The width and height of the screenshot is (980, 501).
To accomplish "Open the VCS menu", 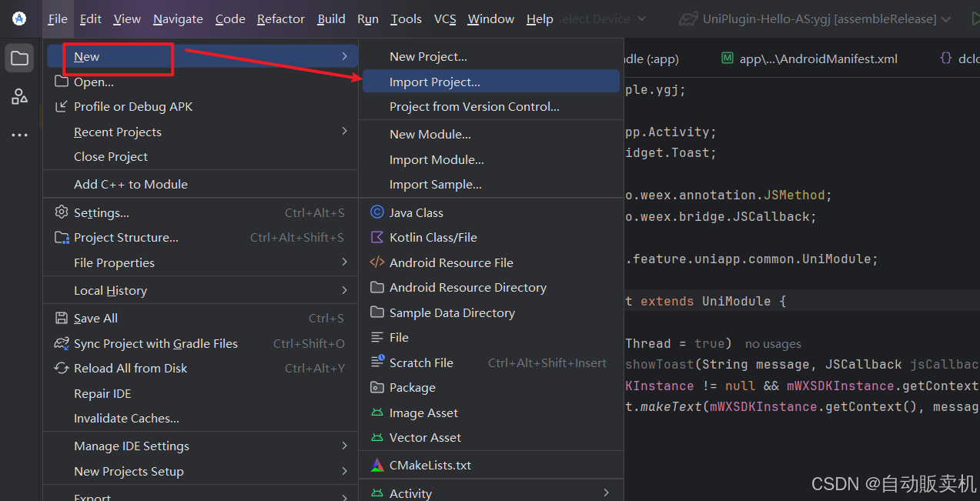I will point(445,18).
